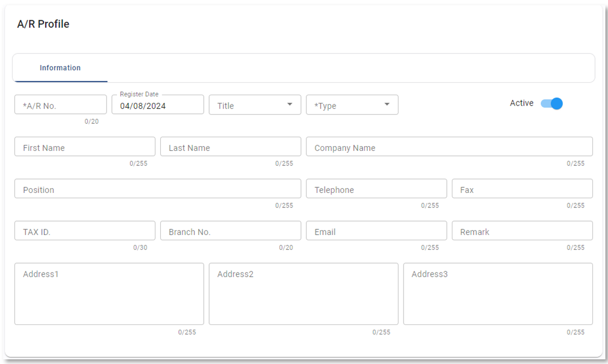Click the A/R No. input field

coord(60,105)
